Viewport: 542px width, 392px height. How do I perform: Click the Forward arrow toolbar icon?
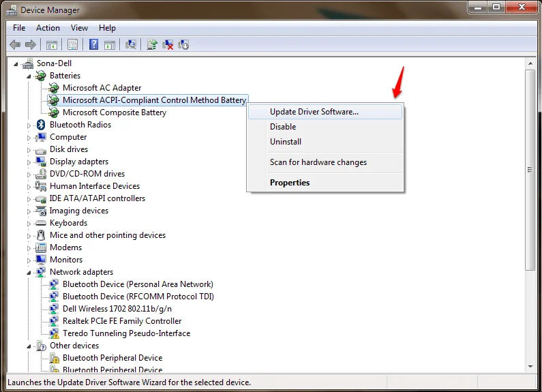click(x=31, y=44)
